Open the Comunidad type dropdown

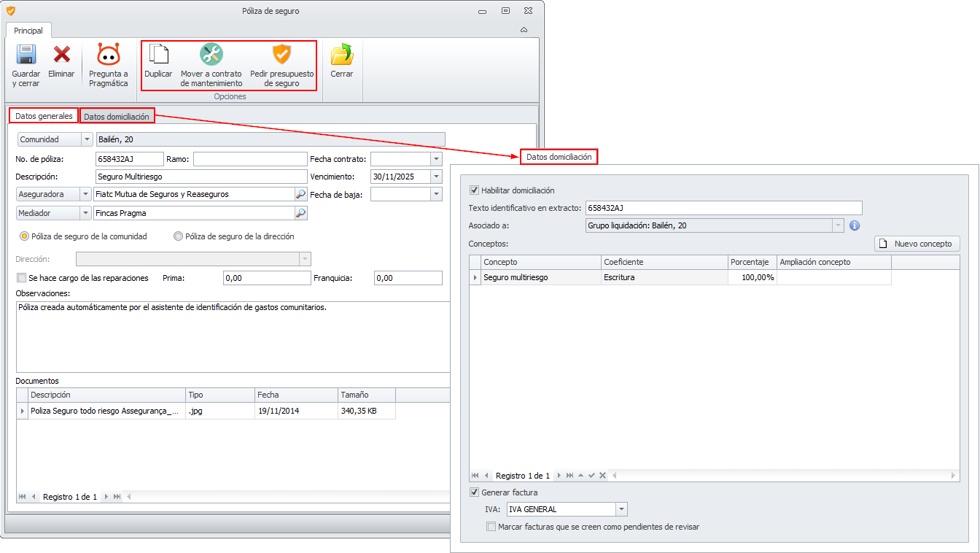(87, 139)
